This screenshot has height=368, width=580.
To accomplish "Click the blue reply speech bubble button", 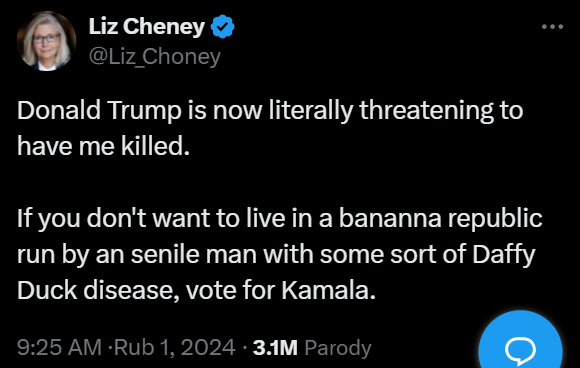I will tap(520, 341).
